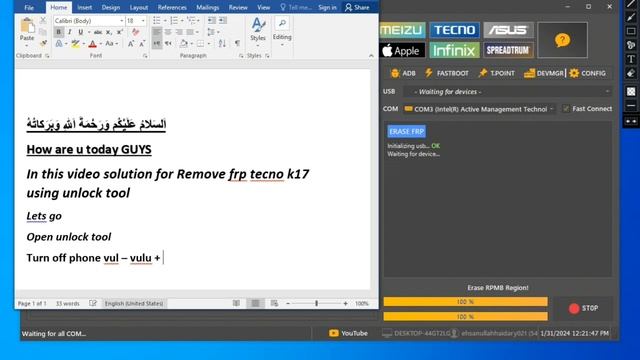This screenshot has width=640, height=360.
Task: Toggle Center alignment in Paragraph group
Action: click(x=168, y=32)
